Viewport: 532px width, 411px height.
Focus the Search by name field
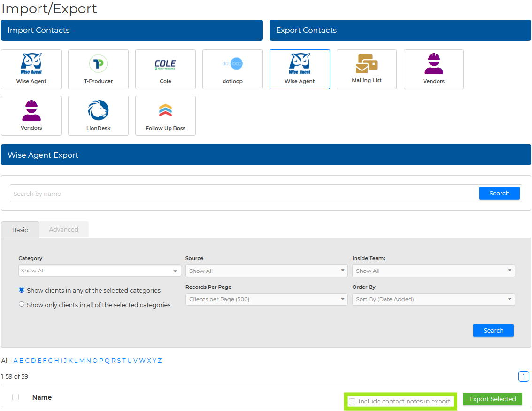pyautogui.click(x=244, y=194)
